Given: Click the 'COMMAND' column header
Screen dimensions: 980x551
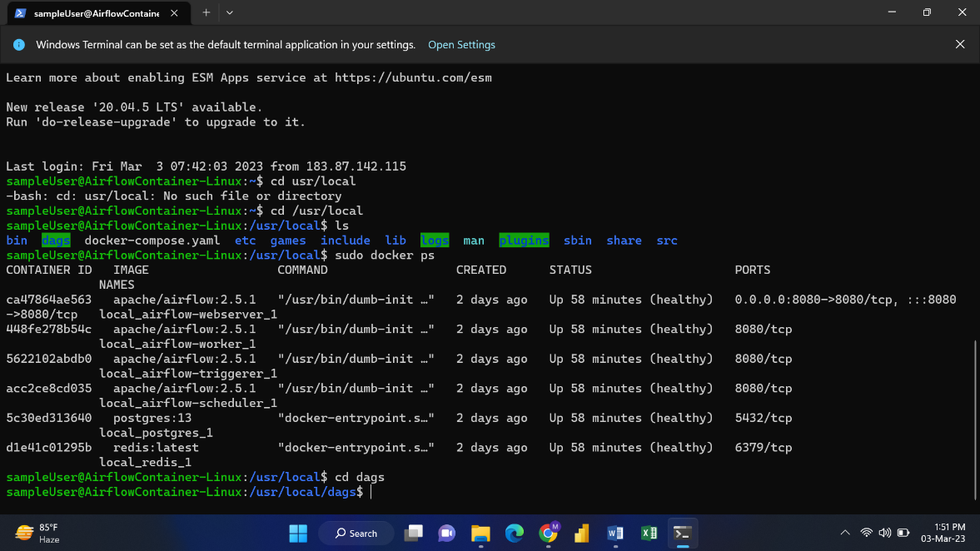Looking at the screenshot, I should pos(302,270).
